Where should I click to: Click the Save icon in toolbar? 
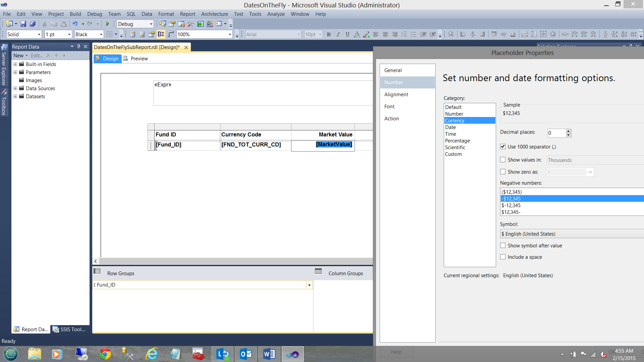tap(23, 24)
